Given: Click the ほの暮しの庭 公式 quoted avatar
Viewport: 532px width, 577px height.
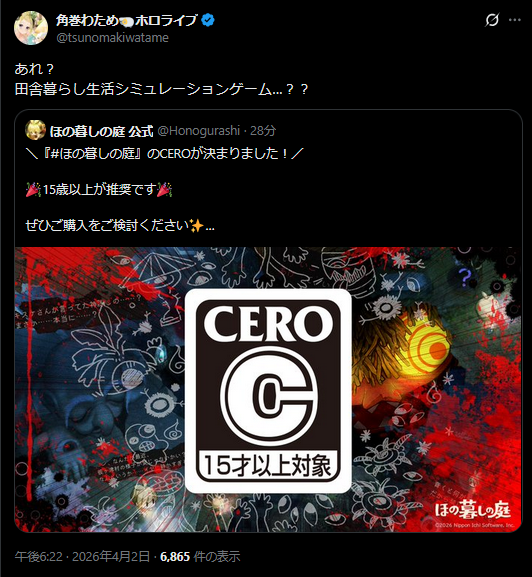Looking at the screenshot, I should pyautogui.click(x=35, y=130).
